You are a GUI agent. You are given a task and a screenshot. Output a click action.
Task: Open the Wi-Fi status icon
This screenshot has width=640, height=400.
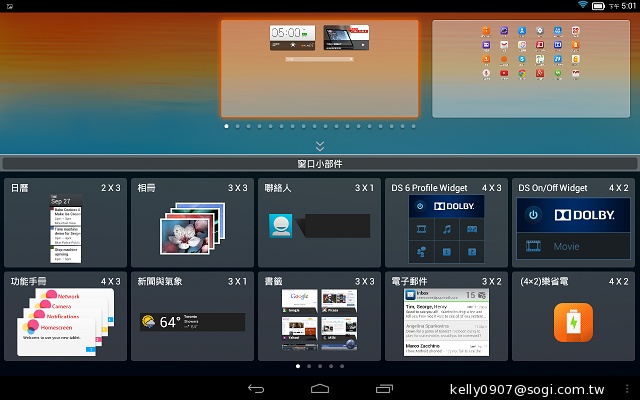pyautogui.click(x=583, y=5)
